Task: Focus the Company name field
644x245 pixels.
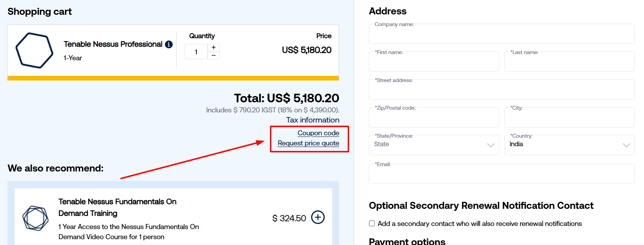Action: click(x=501, y=34)
